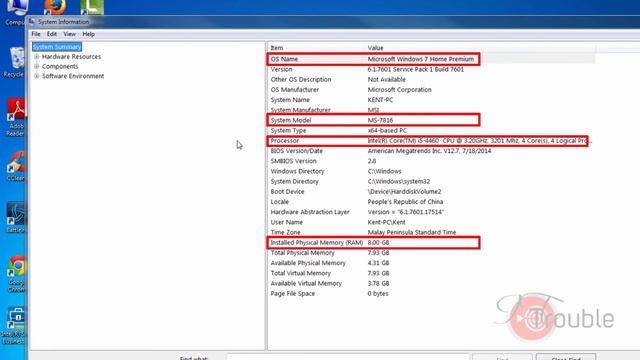Select the Locale row
The image size is (640, 360).
point(431,202)
